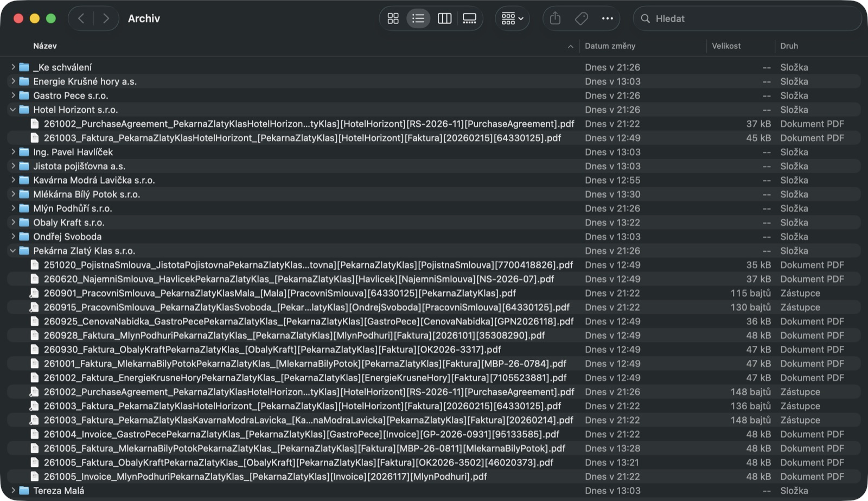
Task: Select the Pekárna Zlatý Klas folder icon
Action: click(24, 250)
